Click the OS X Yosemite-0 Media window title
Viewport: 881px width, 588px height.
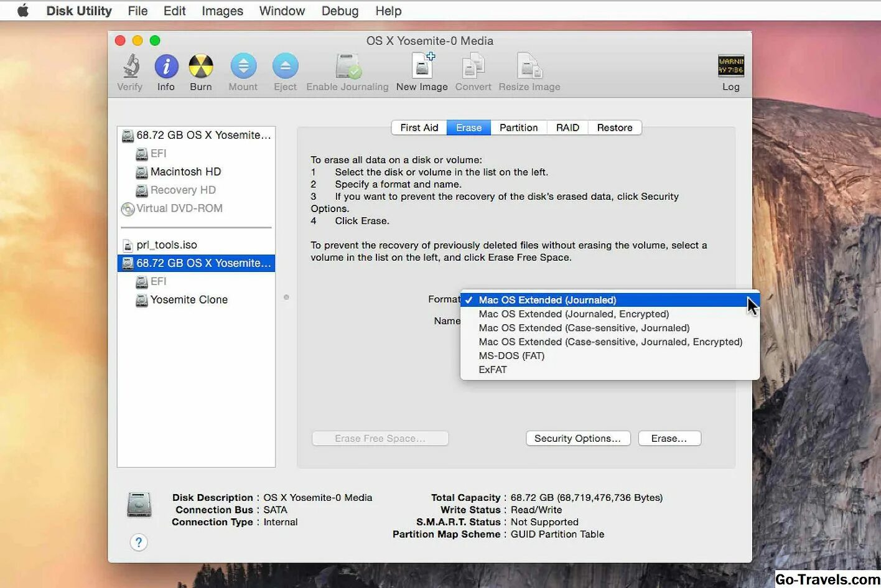click(x=430, y=40)
